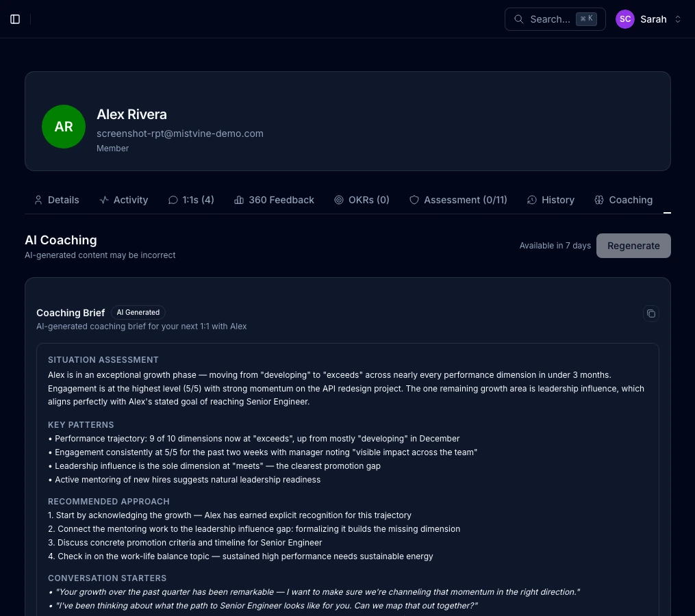Click the AR profile avatar
This screenshot has width=695, height=616.
coord(64,127)
